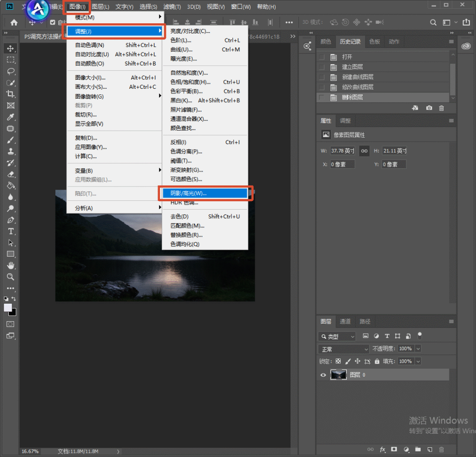Viewport: 476px width, 457px height.
Task: Add layer style with the fx icon
Action: click(x=383, y=450)
